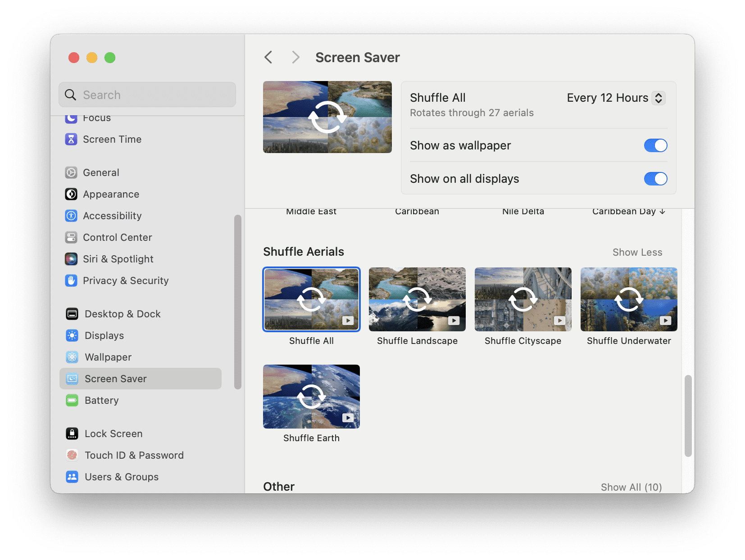Open the Wallpaper flower icon
745x560 pixels.
coord(72,357)
